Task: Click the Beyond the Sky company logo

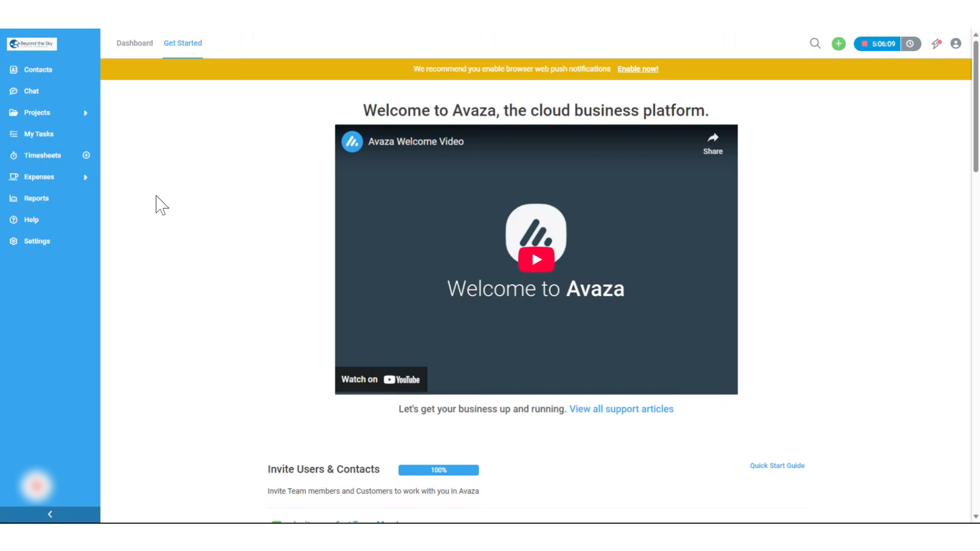Action: tap(32, 44)
